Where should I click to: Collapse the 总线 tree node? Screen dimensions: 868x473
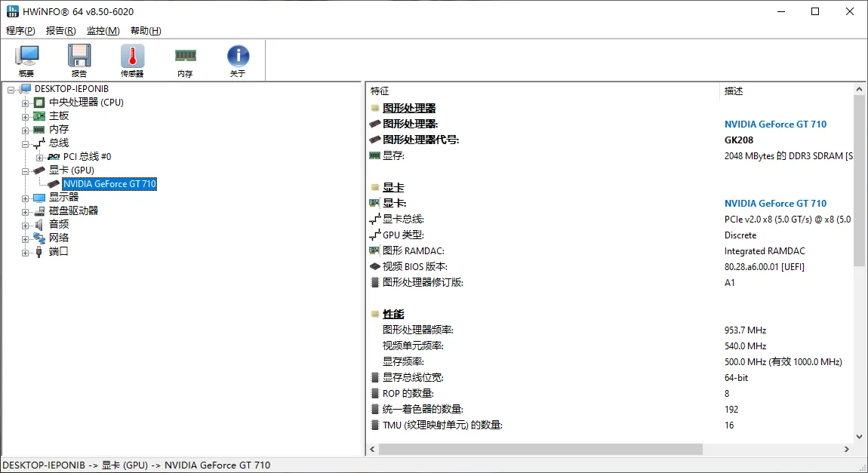coord(25,144)
